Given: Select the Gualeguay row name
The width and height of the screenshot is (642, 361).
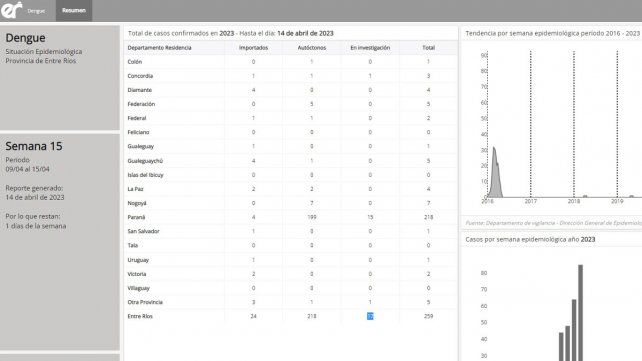Looking at the screenshot, I should point(140,147).
